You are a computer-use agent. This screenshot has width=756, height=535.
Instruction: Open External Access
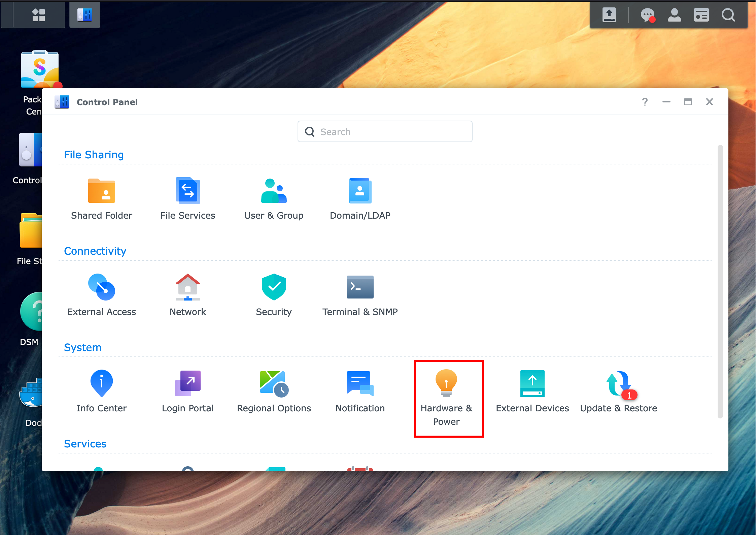101,295
